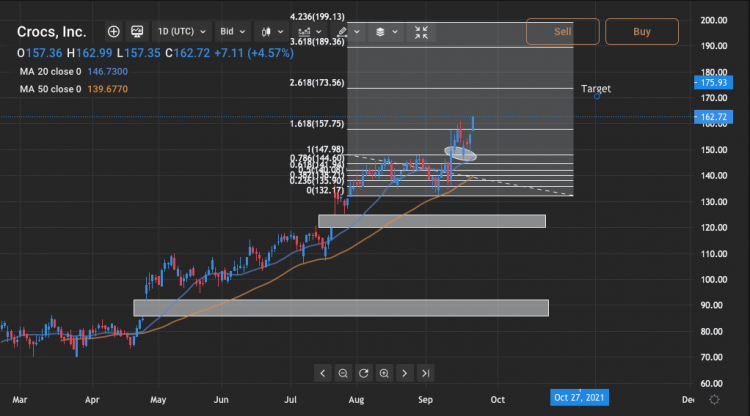This screenshot has width=750, height=416.
Task: Open the candlestick chart style dropdown
Action: tap(272, 32)
